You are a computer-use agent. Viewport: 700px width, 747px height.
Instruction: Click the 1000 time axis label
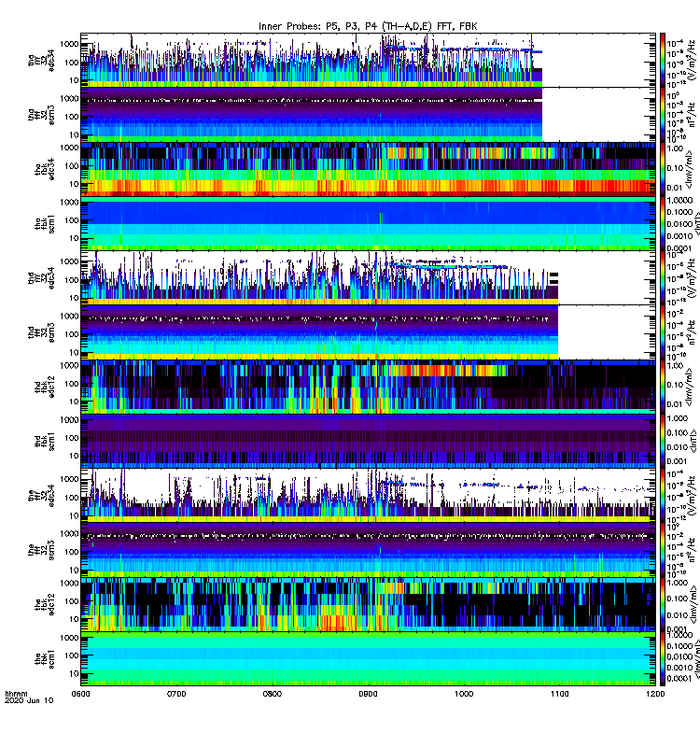[x=464, y=694]
